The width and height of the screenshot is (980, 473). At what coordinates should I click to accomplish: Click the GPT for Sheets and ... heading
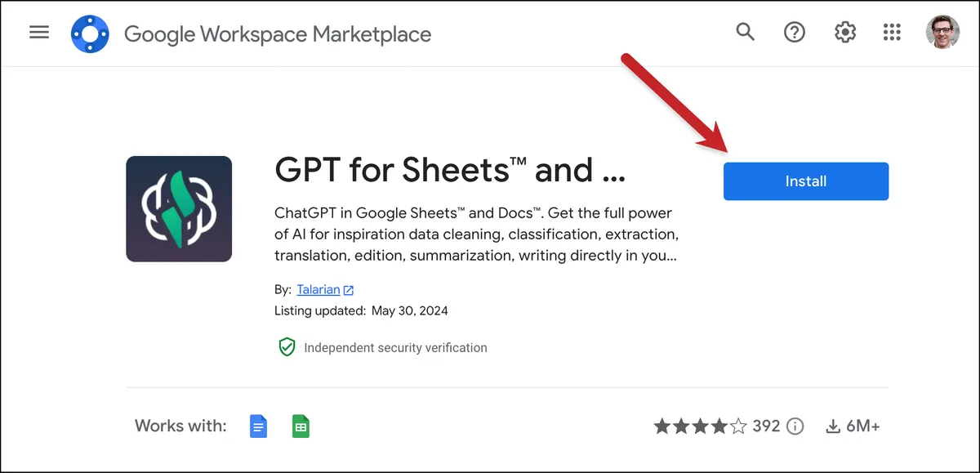click(450, 170)
